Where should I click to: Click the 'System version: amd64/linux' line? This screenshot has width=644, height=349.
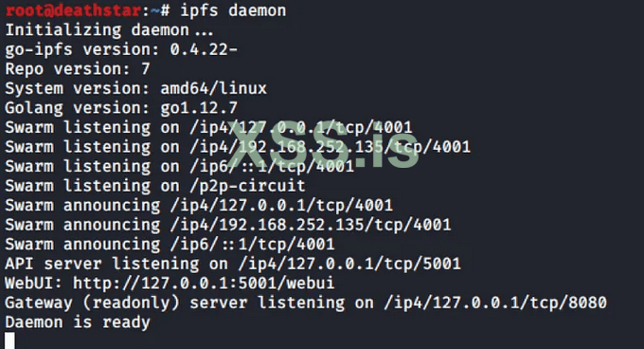pyautogui.click(x=136, y=88)
